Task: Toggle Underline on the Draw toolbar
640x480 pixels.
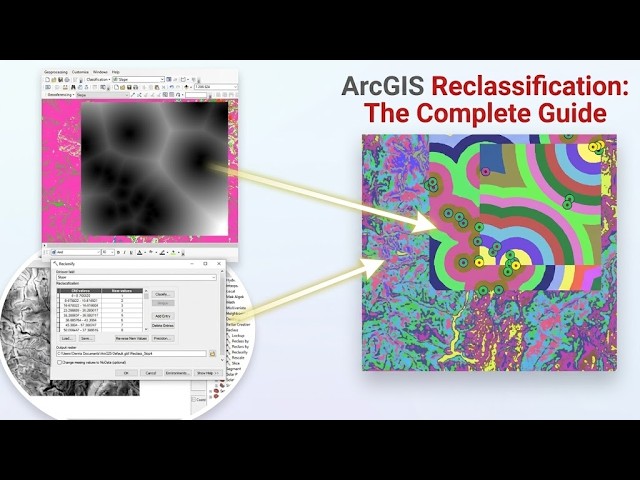Action: [x=131, y=252]
